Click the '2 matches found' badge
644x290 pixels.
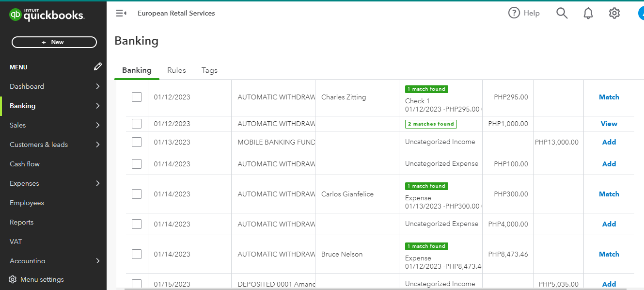point(431,124)
